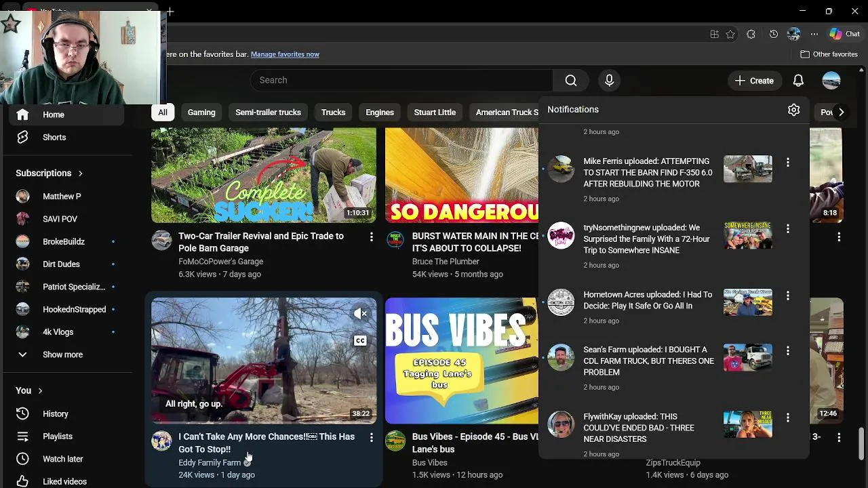Open Hometown Acres notification text
Screen dimensions: 868x488
point(648,300)
